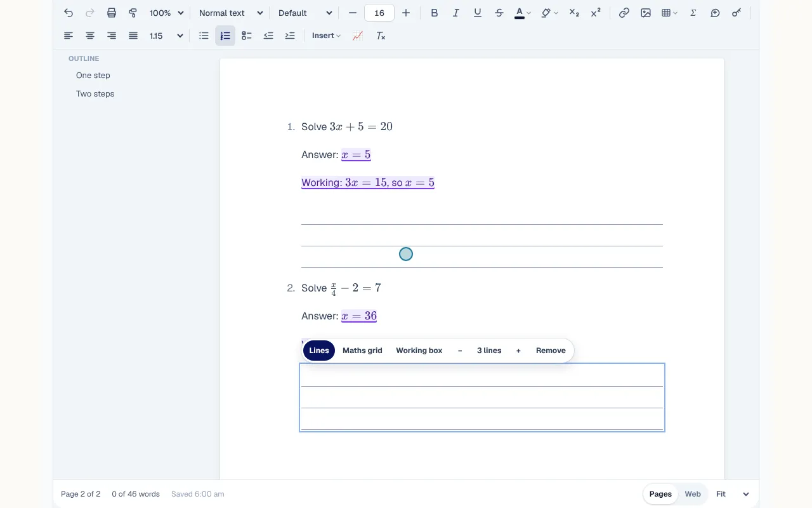Toggle underline formatting
This screenshot has height=508, width=812.
(478, 13)
